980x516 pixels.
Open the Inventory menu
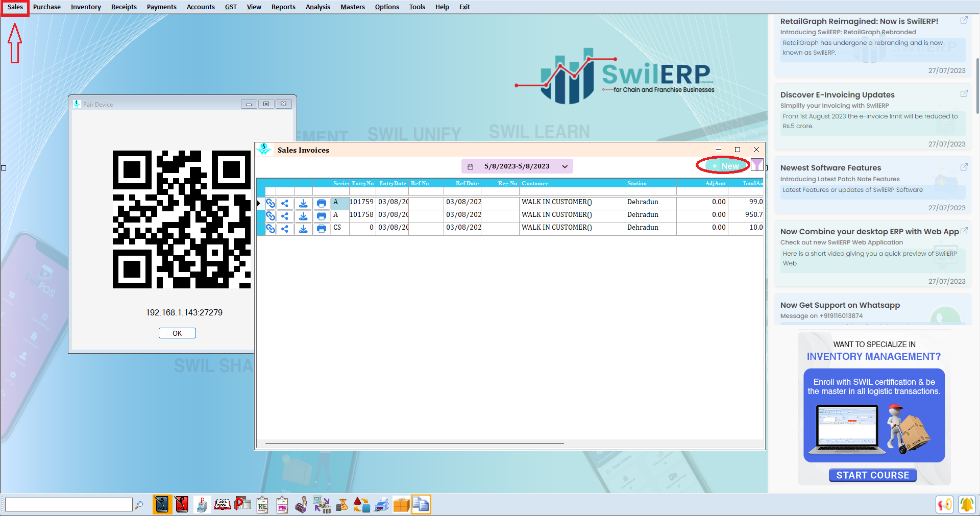click(x=86, y=7)
